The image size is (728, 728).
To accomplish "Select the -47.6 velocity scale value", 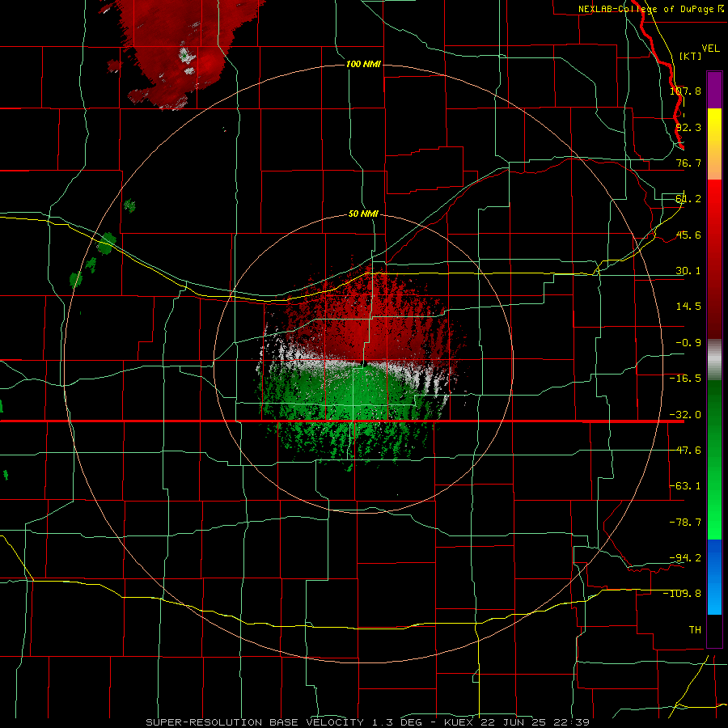I will [685, 451].
